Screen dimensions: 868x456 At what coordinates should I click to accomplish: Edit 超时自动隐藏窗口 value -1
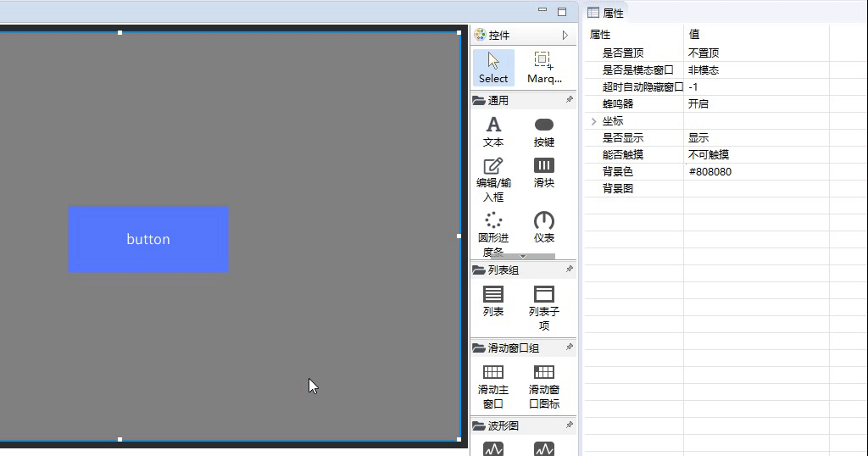(693, 87)
